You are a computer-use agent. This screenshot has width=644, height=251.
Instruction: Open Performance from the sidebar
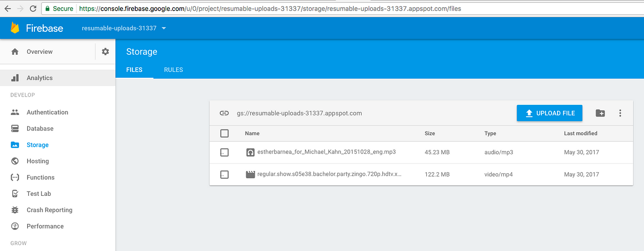[45, 226]
